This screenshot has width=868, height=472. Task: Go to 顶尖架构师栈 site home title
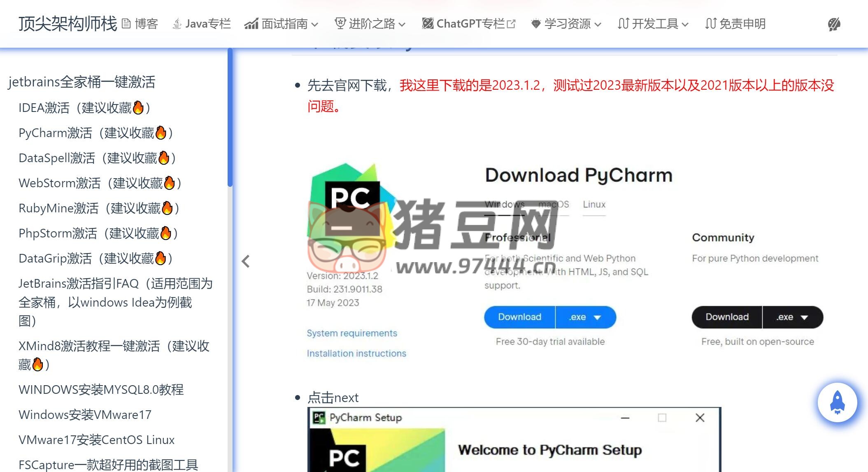tap(68, 24)
